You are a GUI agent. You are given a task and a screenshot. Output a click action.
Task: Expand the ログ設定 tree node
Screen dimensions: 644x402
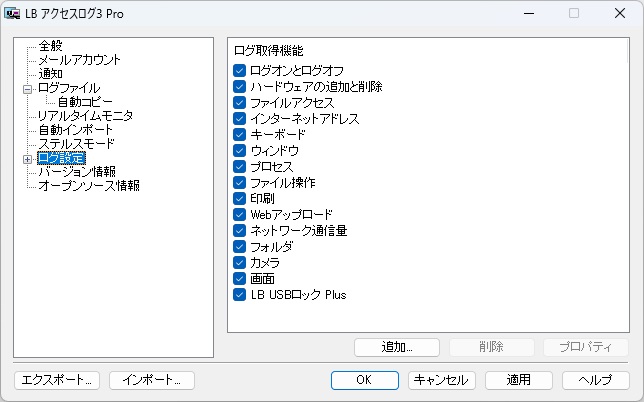tap(28, 159)
